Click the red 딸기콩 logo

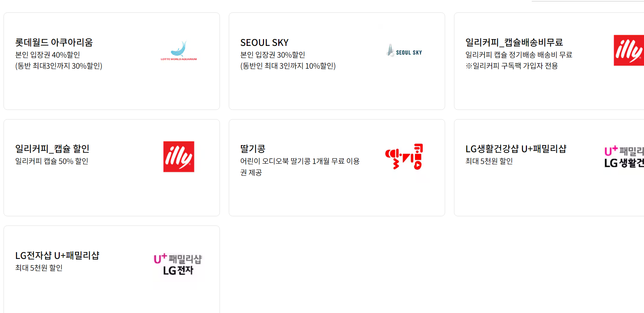tap(404, 156)
